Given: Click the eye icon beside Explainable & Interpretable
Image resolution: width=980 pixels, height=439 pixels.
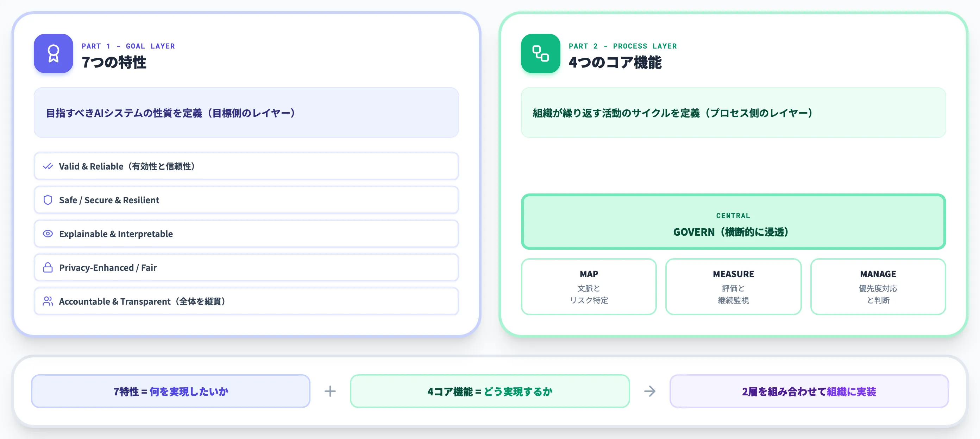Looking at the screenshot, I should 48,234.
